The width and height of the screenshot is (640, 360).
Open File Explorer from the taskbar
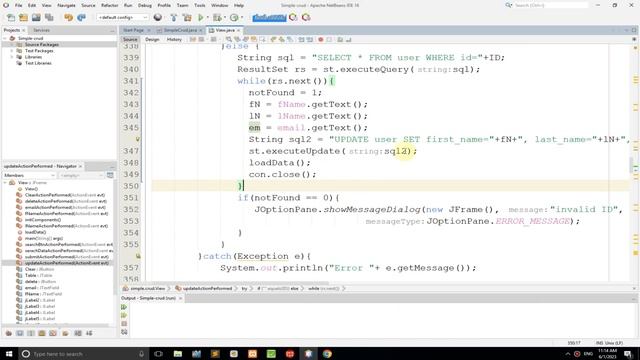[178, 354]
